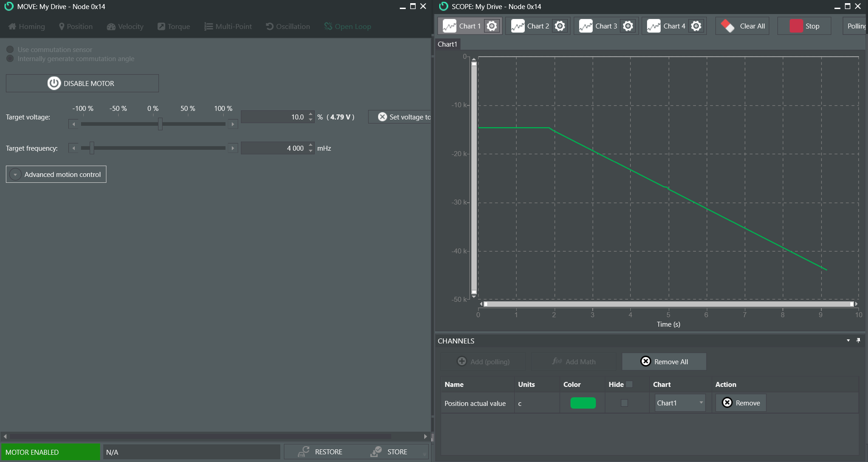Click the Set voltage to button
Viewport: 868px width, 462px height.
coord(400,117)
